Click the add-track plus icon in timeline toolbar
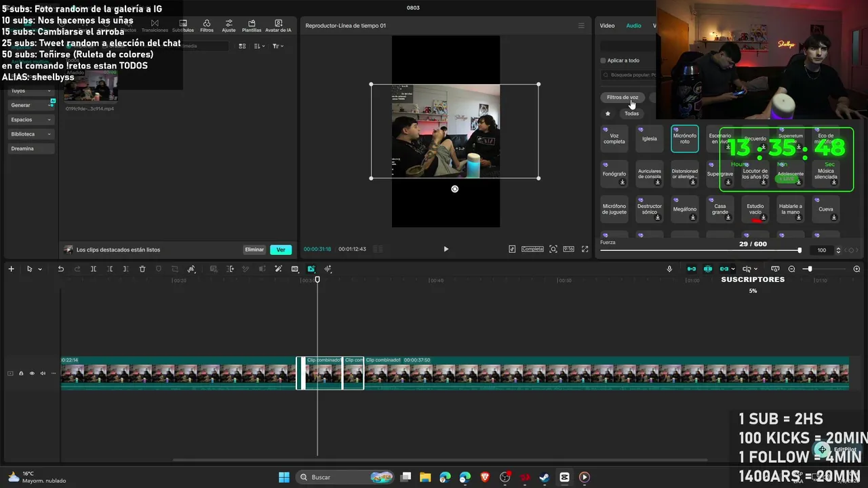This screenshot has height=488, width=868. point(11,269)
